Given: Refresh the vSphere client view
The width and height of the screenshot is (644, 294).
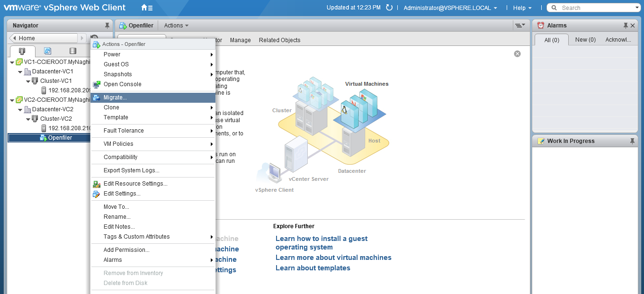Looking at the screenshot, I should tap(389, 8).
